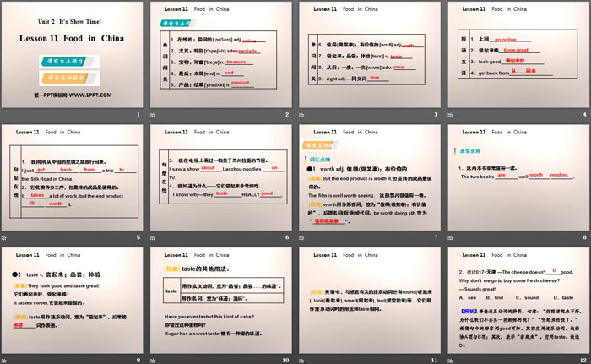The width and height of the screenshot is (591, 364).
Task: Select slide 4 with the 'go online' phrase
Action: coord(516,57)
